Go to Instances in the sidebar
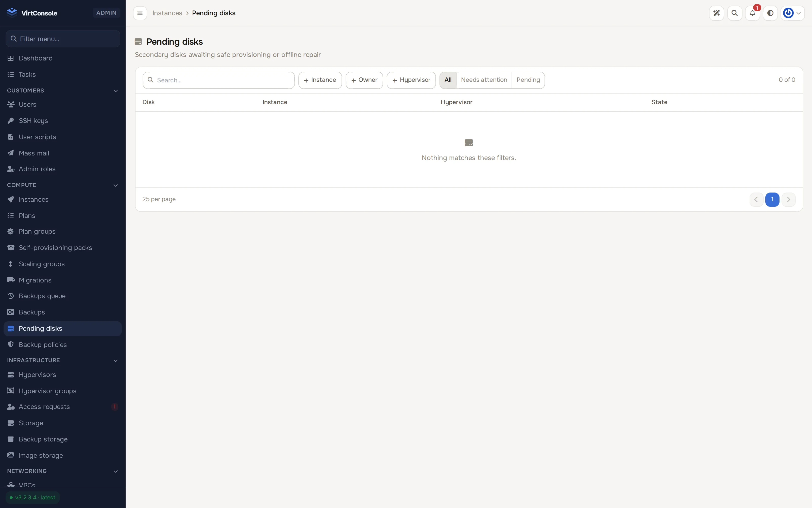Screen dimensions: 812x508 (x=63, y=199)
